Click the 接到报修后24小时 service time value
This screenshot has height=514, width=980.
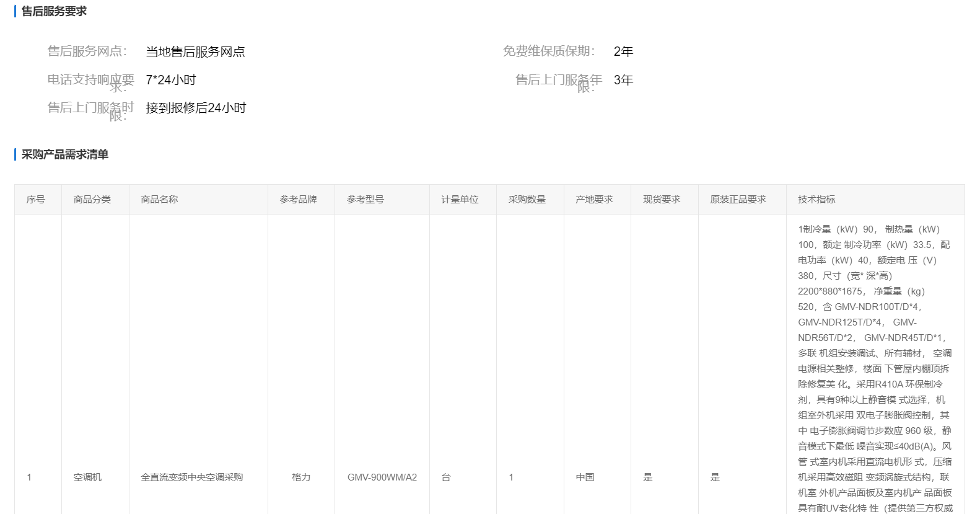coord(196,108)
